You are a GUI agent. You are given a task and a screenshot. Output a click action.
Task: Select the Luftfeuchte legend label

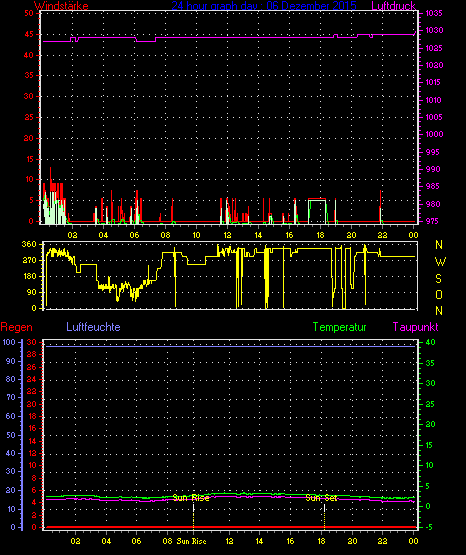click(93, 327)
